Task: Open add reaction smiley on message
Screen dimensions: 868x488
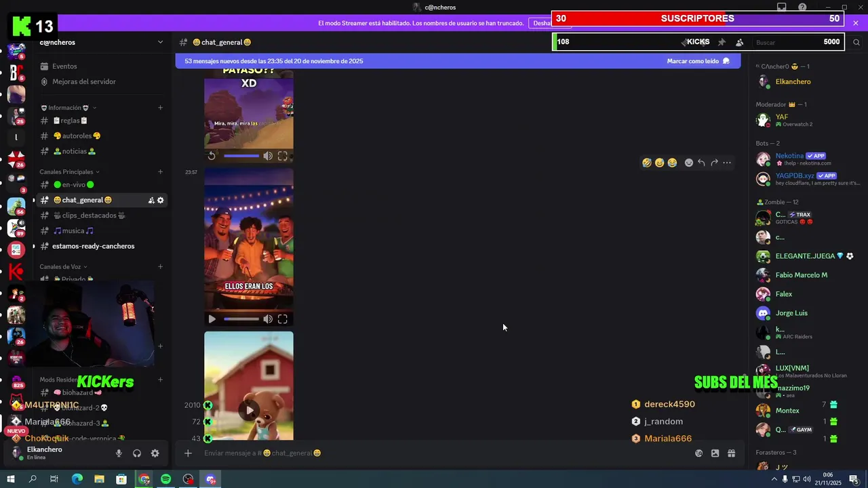Action: tap(689, 163)
